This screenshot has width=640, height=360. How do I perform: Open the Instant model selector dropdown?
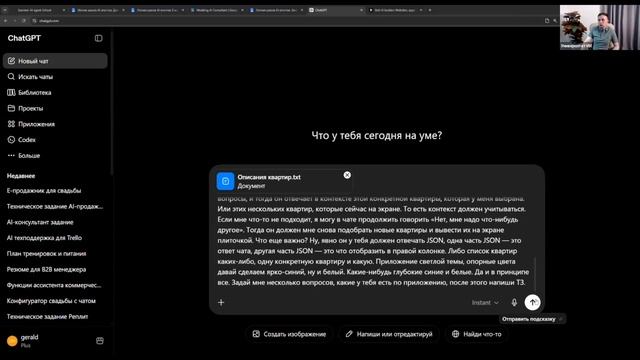(x=485, y=302)
